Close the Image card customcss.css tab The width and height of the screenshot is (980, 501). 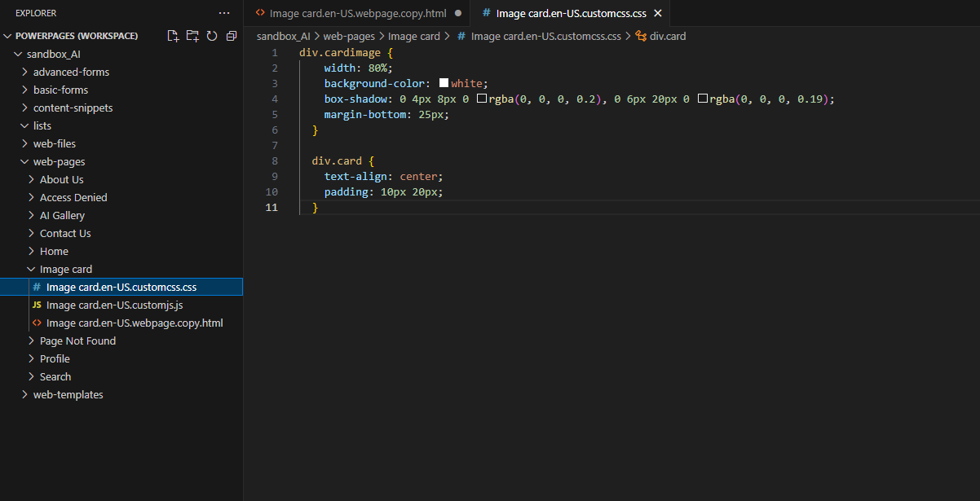click(658, 13)
